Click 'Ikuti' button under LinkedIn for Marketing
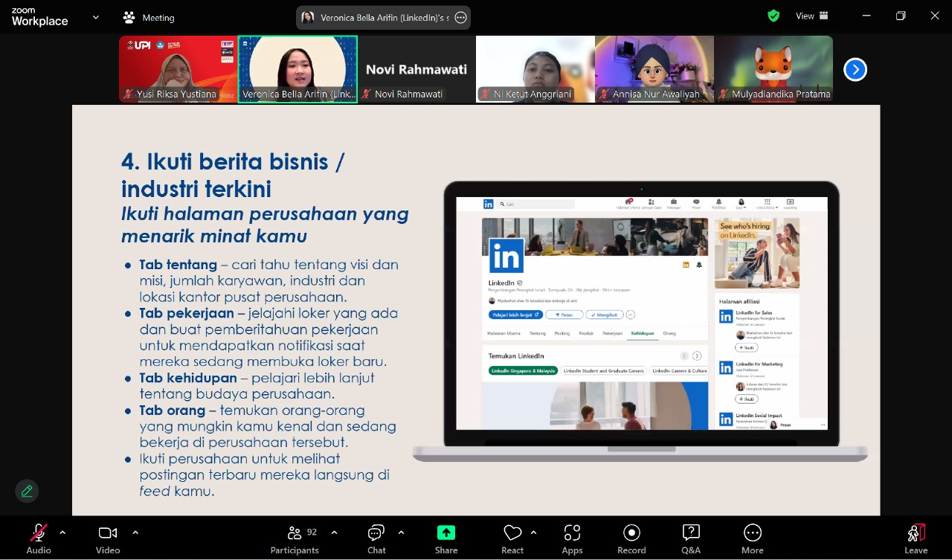 [747, 399]
